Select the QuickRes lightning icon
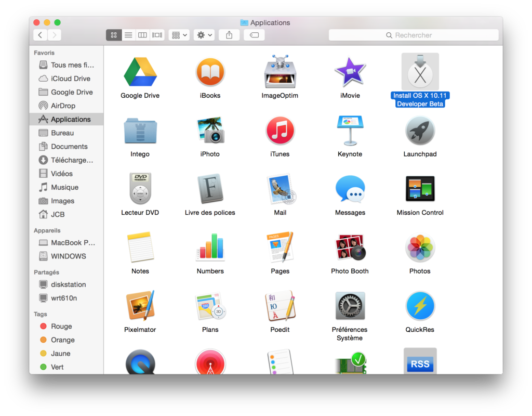Screen dimensions: 532x416 [x=420, y=306]
